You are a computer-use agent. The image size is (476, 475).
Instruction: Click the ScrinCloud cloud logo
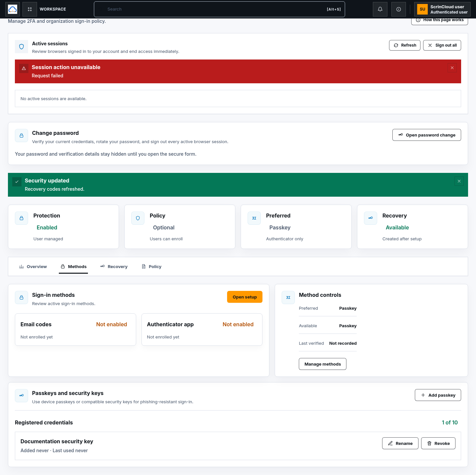(13, 9)
